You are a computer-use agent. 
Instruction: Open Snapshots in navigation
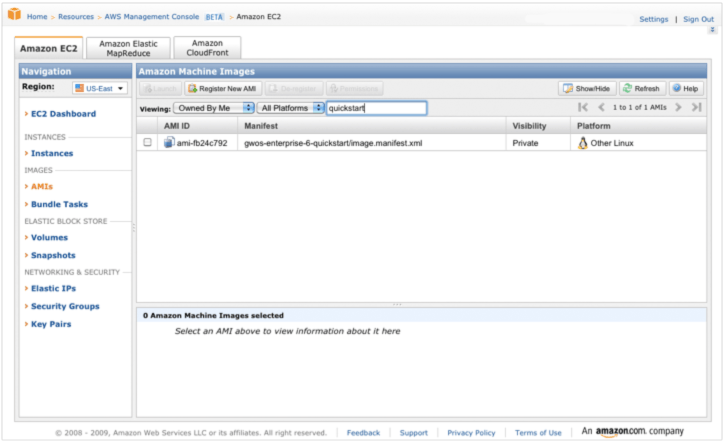tap(53, 255)
